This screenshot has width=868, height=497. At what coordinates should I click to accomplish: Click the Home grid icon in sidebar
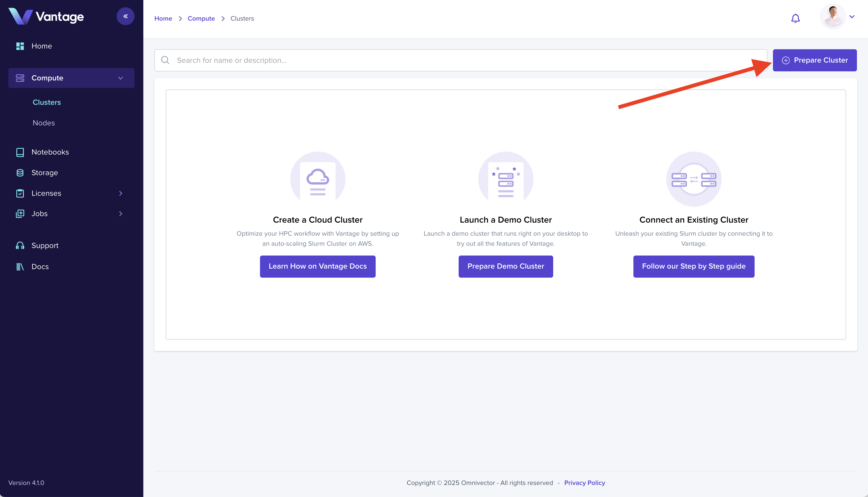(20, 46)
